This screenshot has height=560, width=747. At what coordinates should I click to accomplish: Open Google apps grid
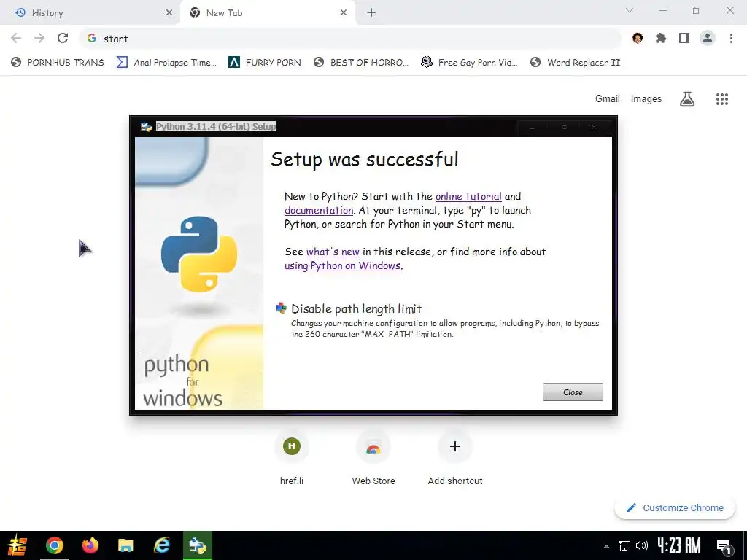pos(721,98)
